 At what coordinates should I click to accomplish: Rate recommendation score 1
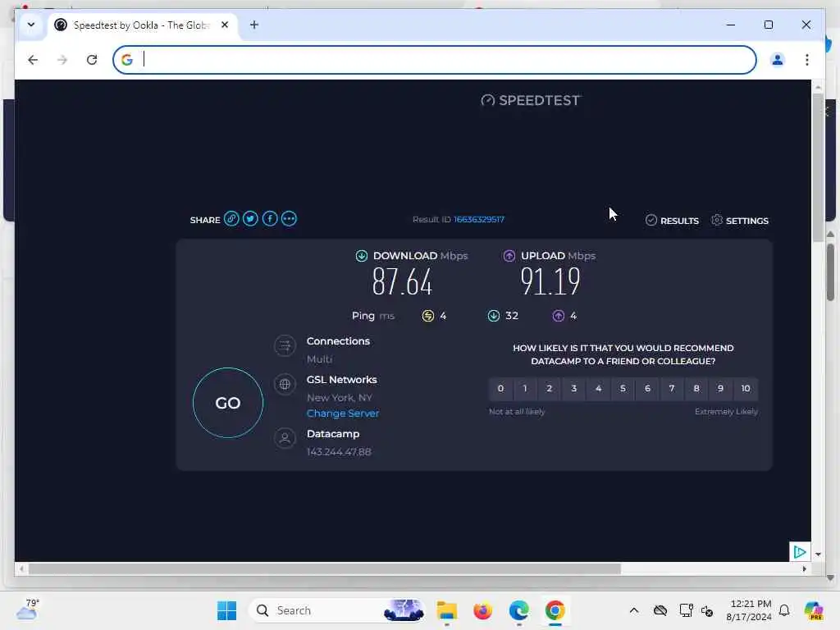[525, 388]
